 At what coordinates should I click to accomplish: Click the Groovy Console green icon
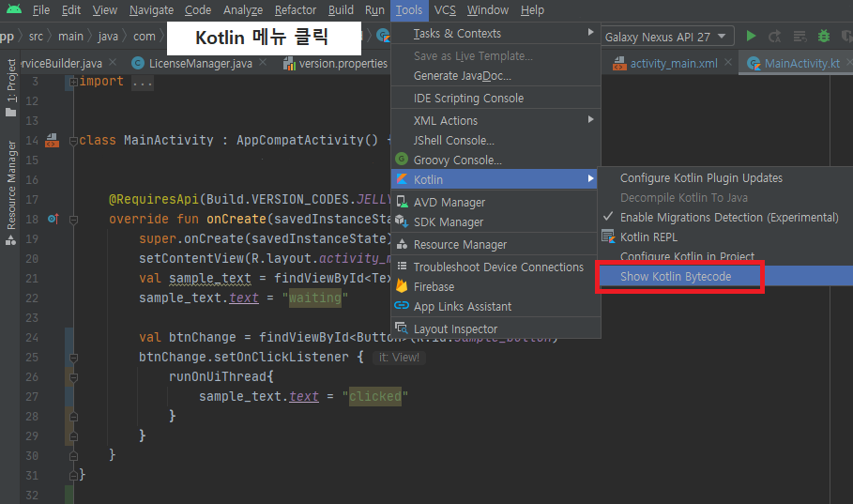click(x=402, y=159)
